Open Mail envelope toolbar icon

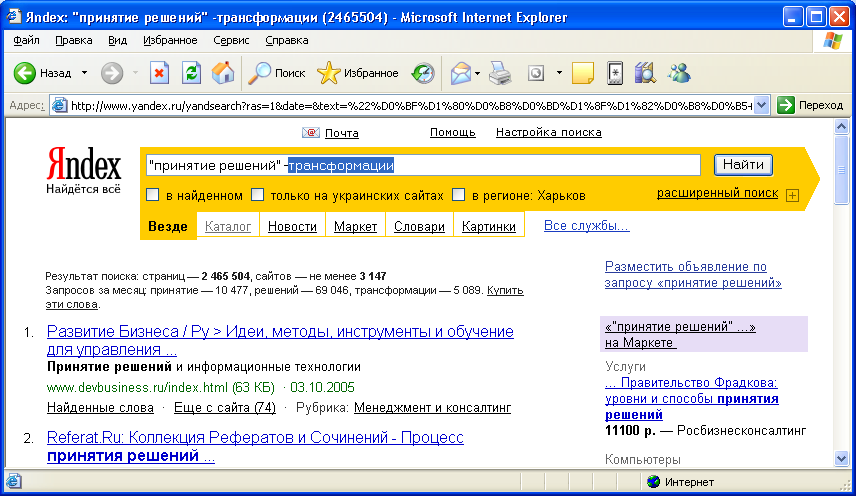(460, 73)
